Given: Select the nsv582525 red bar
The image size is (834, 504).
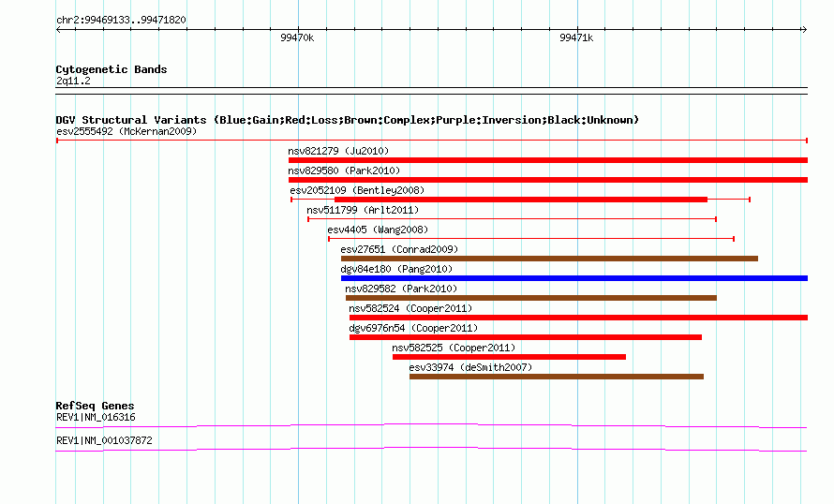Looking at the screenshot, I should point(509,357).
